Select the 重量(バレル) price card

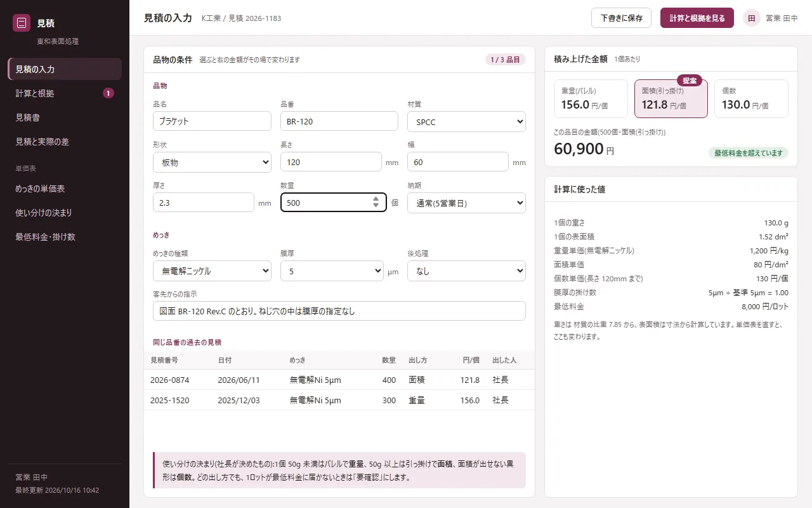[x=591, y=98]
